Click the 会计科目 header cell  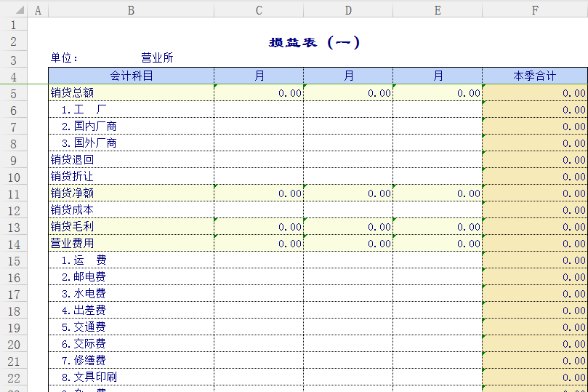tap(131, 76)
